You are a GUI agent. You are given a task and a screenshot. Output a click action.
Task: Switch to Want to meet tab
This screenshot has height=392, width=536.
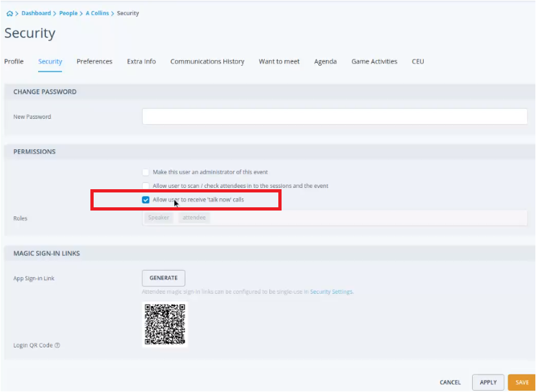[279, 61]
